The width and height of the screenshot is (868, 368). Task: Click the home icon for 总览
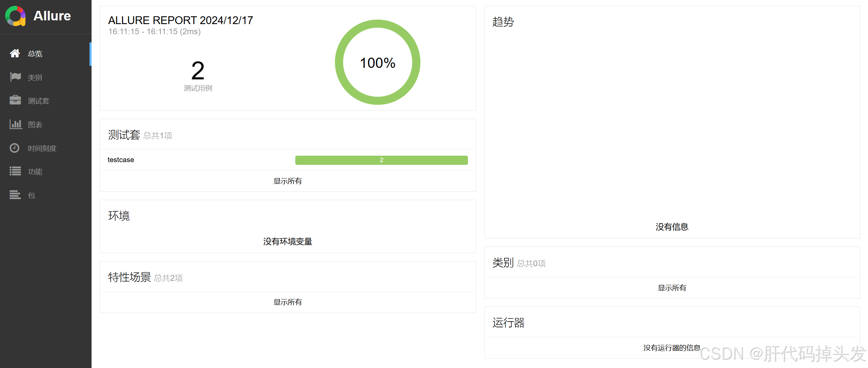click(x=15, y=54)
